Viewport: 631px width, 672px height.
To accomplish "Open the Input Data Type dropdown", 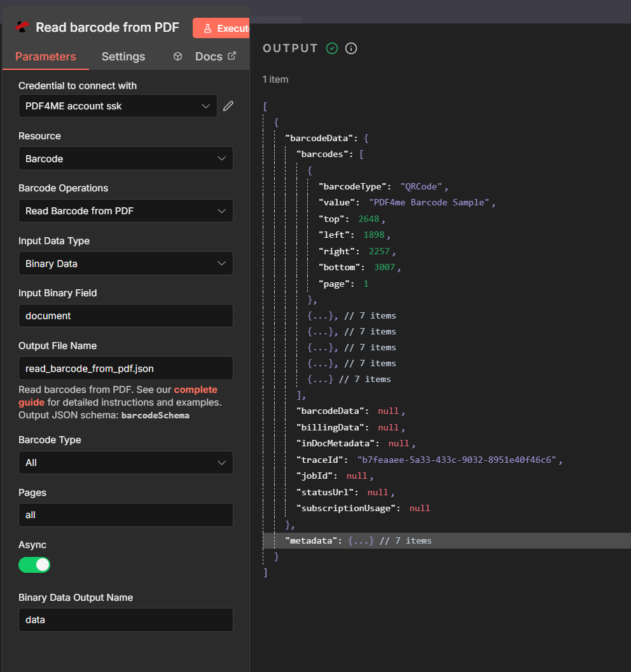I will tap(125, 263).
